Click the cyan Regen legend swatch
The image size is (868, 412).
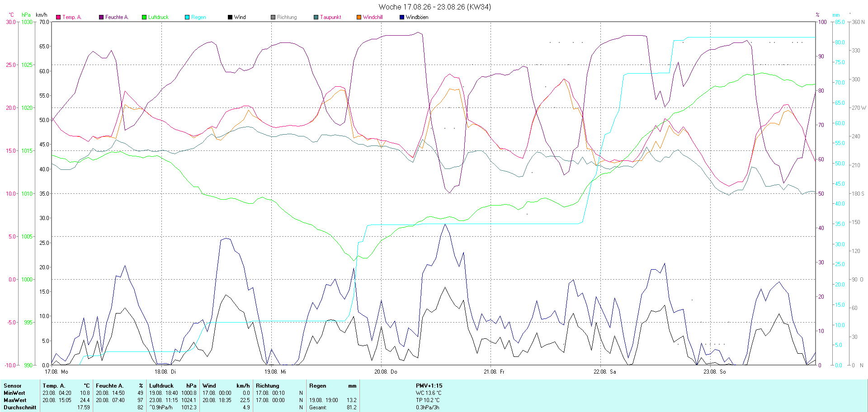click(187, 17)
